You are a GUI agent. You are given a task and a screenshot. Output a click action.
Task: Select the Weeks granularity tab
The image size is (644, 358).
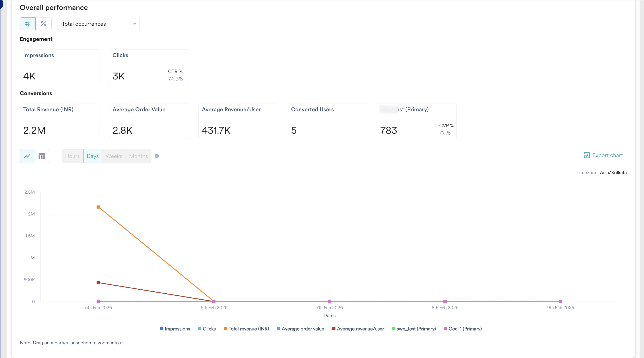(x=114, y=156)
